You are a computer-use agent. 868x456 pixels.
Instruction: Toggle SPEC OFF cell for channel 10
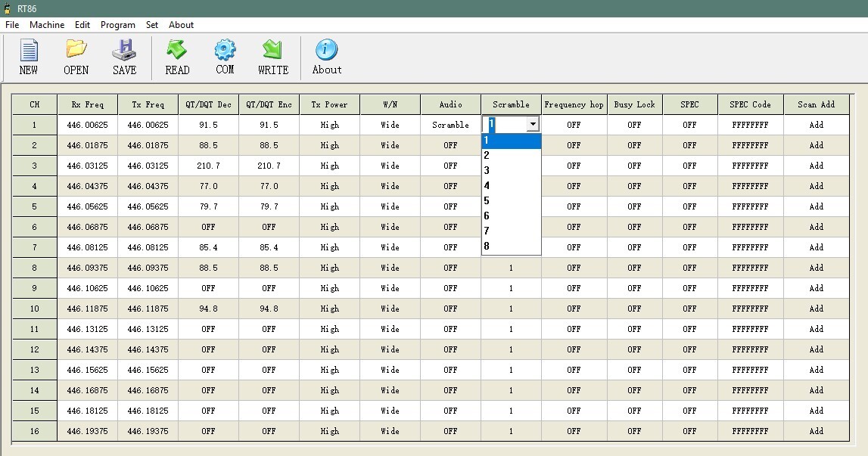point(689,309)
